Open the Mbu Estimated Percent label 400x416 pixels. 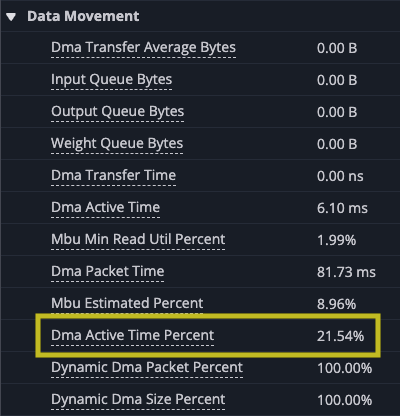point(127,304)
